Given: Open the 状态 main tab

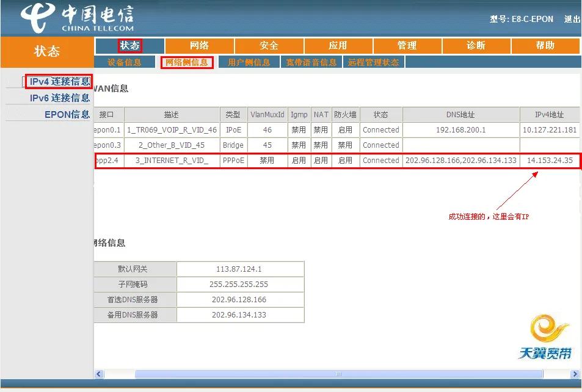Looking at the screenshot, I should (129, 46).
